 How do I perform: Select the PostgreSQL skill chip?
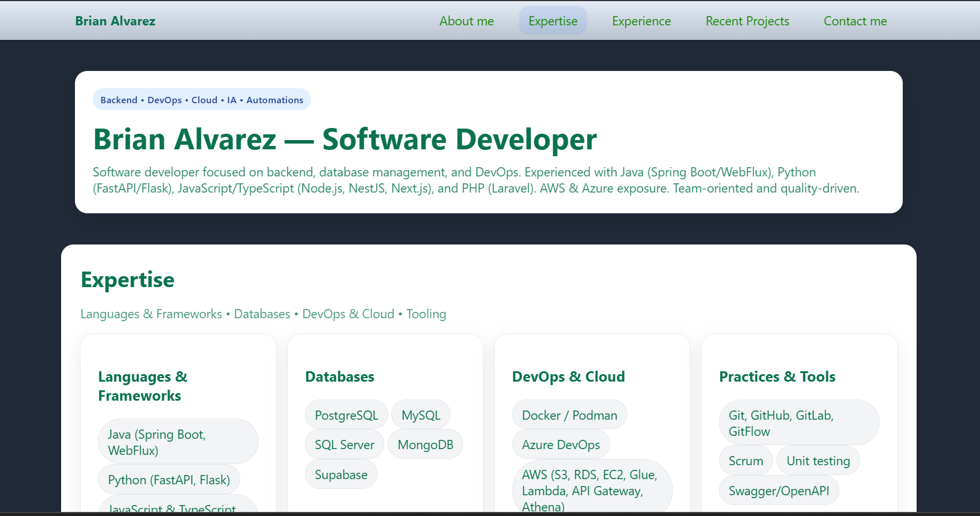[x=346, y=415]
